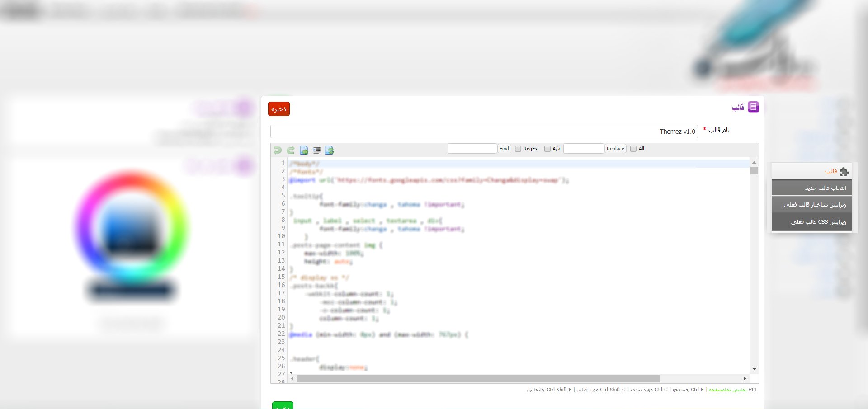
Task: Click the puzzle piece icon in sidebar
Action: click(844, 172)
